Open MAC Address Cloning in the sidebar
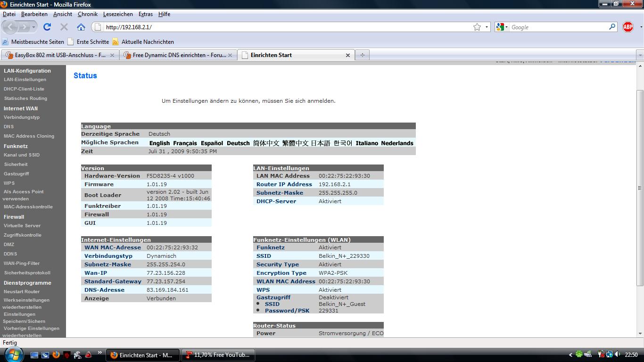The height and width of the screenshot is (362, 644). (x=29, y=136)
